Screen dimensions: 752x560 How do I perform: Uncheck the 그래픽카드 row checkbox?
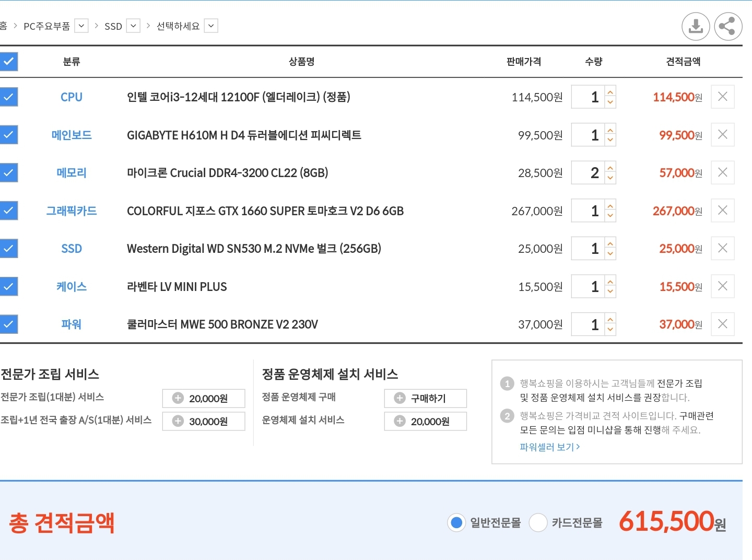coord(8,211)
